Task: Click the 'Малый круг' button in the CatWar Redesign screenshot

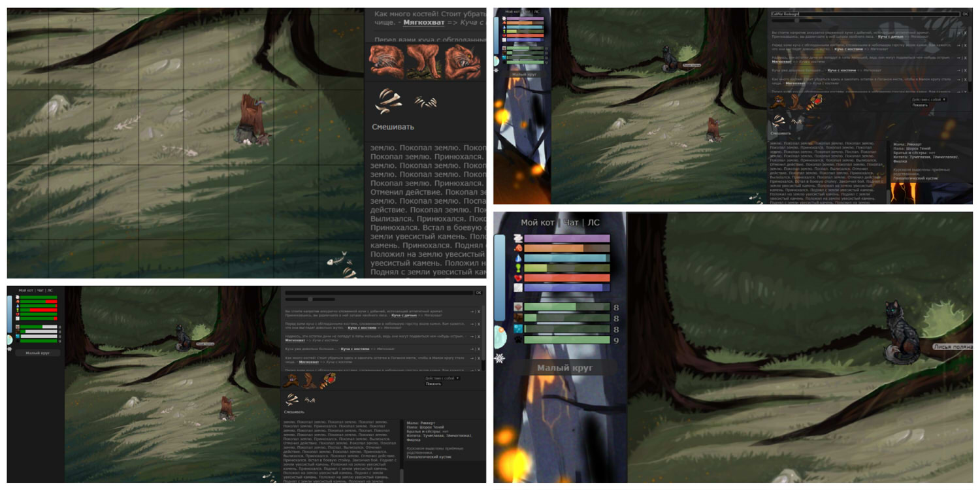Action: tap(525, 74)
